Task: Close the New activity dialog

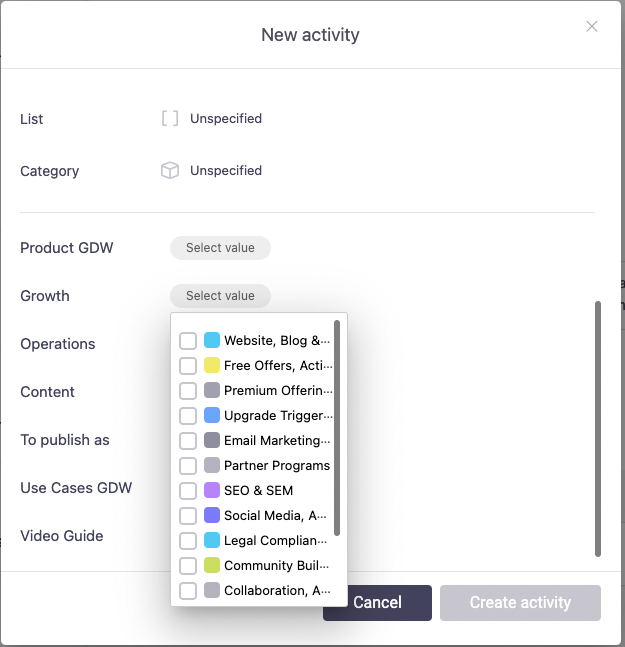Action: pos(592,27)
